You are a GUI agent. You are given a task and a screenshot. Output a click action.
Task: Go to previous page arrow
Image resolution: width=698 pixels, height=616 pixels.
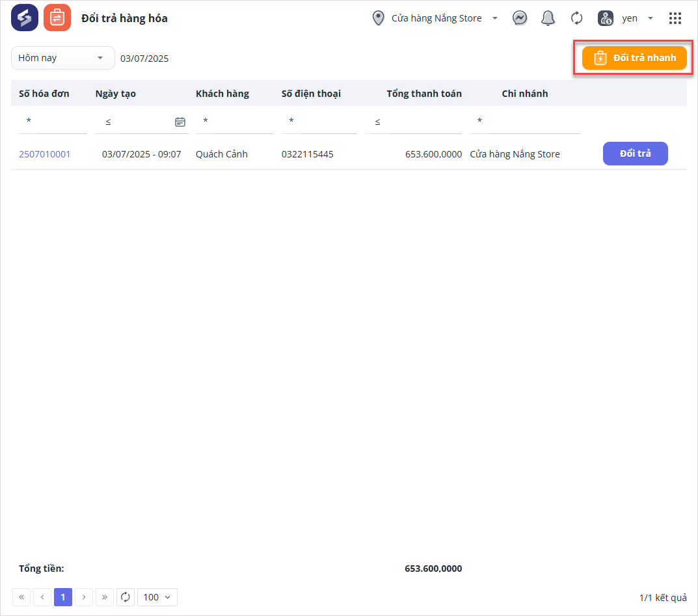42,597
